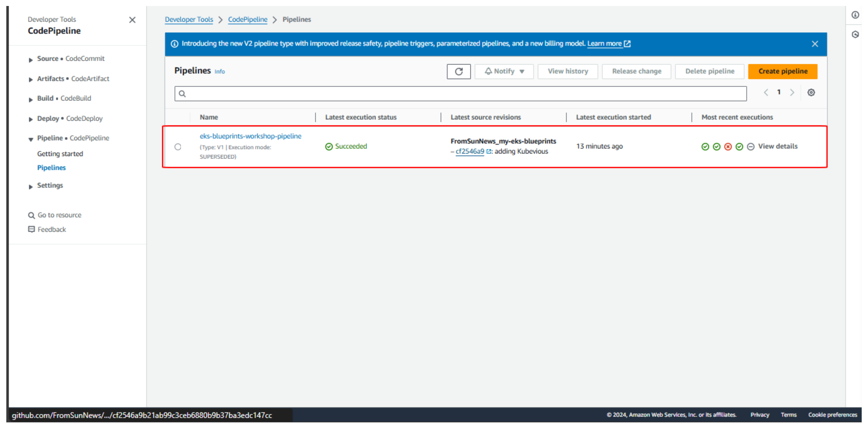The width and height of the screenshot is (868, 429).
Task: Click the pipeline search field
Action: pos(460,94)
